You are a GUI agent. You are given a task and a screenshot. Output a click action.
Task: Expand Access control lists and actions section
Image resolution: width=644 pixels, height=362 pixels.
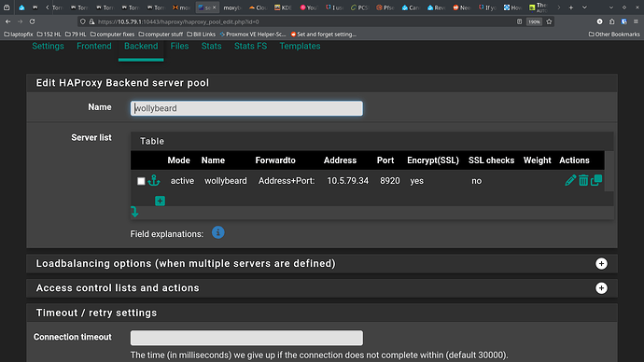click(x=601, y=288)
